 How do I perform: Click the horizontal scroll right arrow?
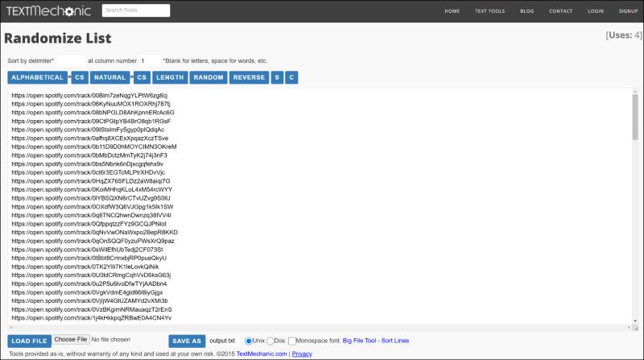tap(629, 328)
